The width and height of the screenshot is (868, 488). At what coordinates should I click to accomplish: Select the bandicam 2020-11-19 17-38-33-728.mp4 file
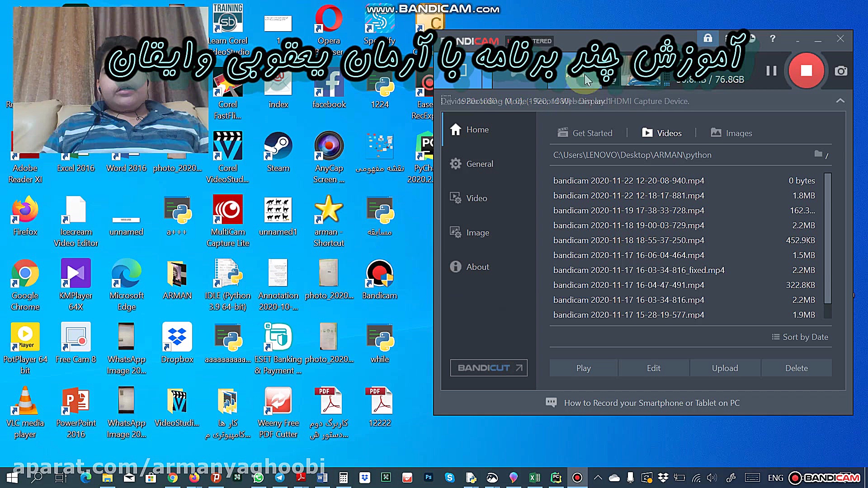[x=628, y=211]
